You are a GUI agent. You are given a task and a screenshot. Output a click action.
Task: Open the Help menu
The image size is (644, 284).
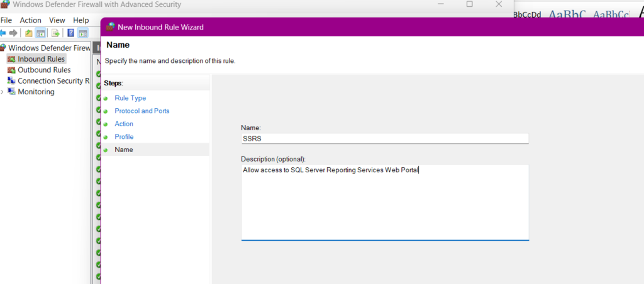click(x=81, y=20)
